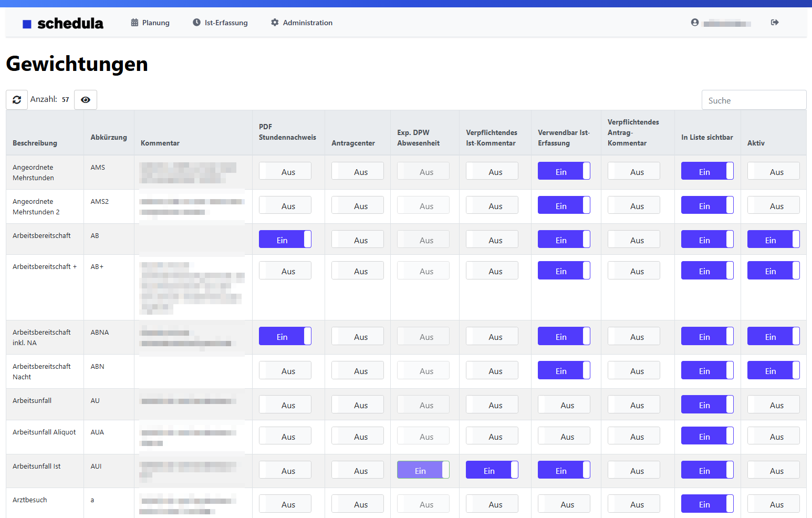Type in the Suche search field
The image size is (812, 518).
pos(753,100)
